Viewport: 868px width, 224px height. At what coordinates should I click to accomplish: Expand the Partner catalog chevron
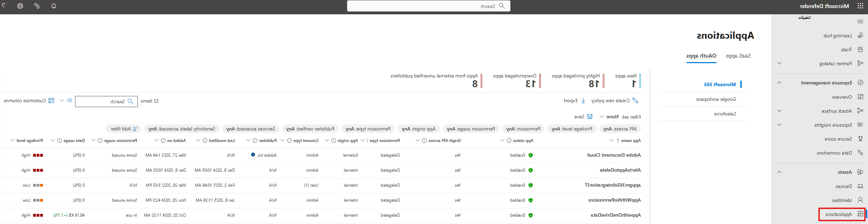pyautogui.click(x=779, y=64)
